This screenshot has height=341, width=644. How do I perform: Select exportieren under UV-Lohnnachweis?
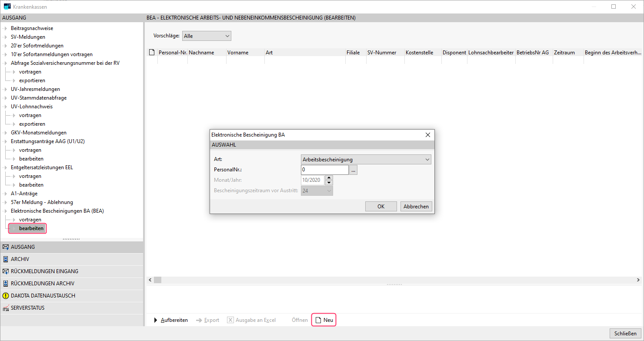click(32, 124)
